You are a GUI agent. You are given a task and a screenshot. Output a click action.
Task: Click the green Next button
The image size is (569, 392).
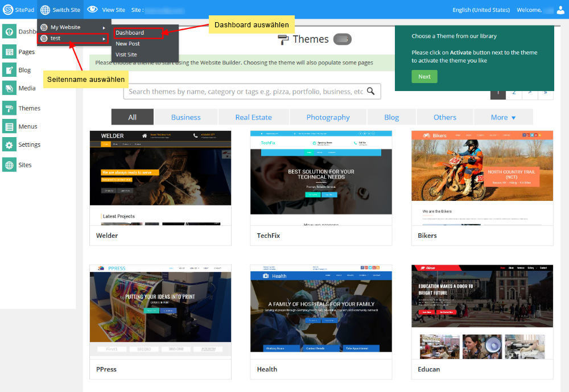[x=424, y=77]
